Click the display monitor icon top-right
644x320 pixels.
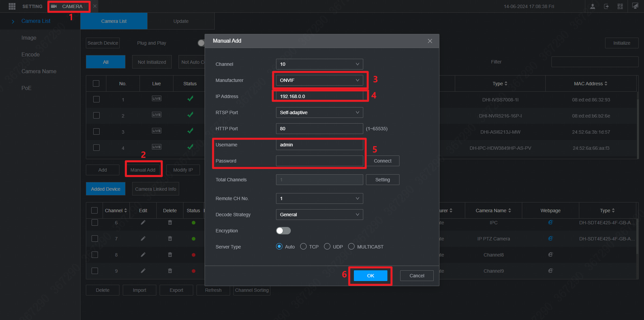[635, 6]
